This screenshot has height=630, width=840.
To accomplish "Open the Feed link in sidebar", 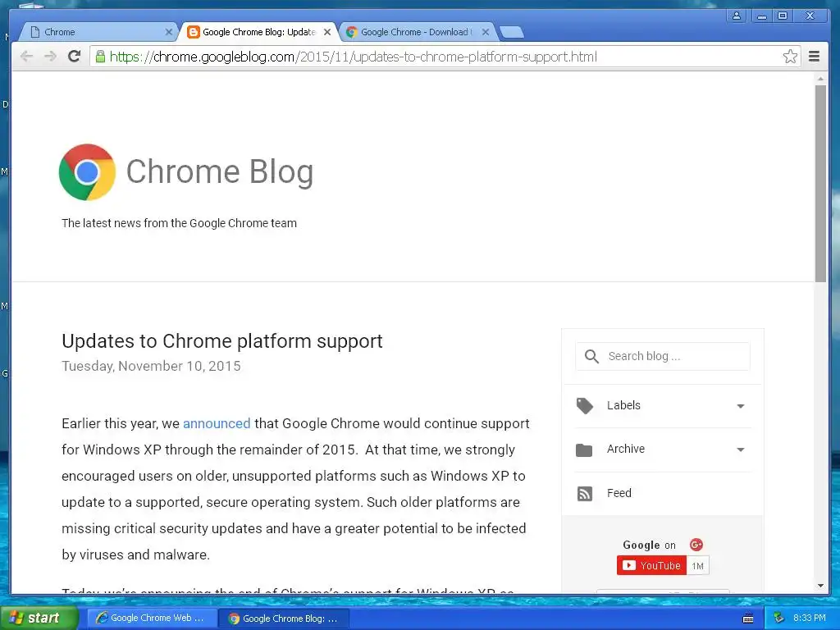I will point(619,493).
